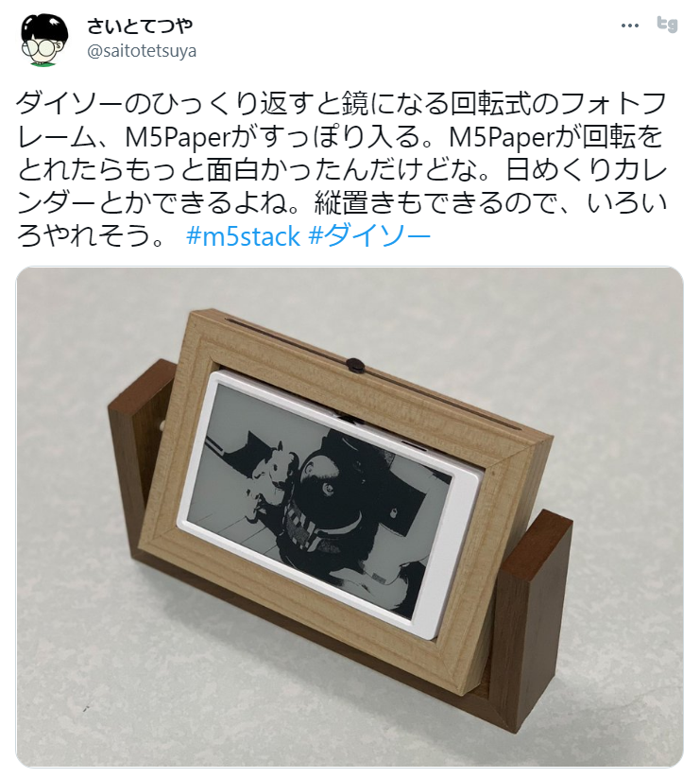Click the first word M5Paper in the tweet
This screenshot has height=778, width=700.
(x=176, y=138)
